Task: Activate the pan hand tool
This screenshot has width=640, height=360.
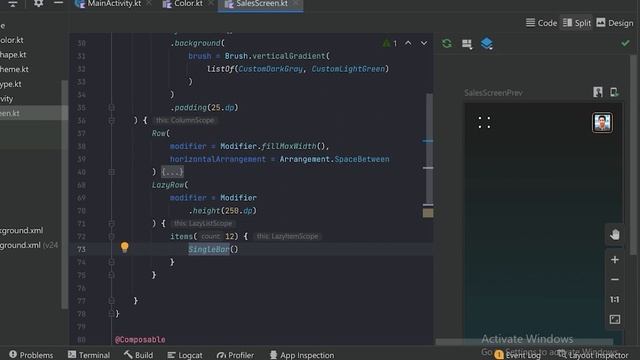Action: 615,235
